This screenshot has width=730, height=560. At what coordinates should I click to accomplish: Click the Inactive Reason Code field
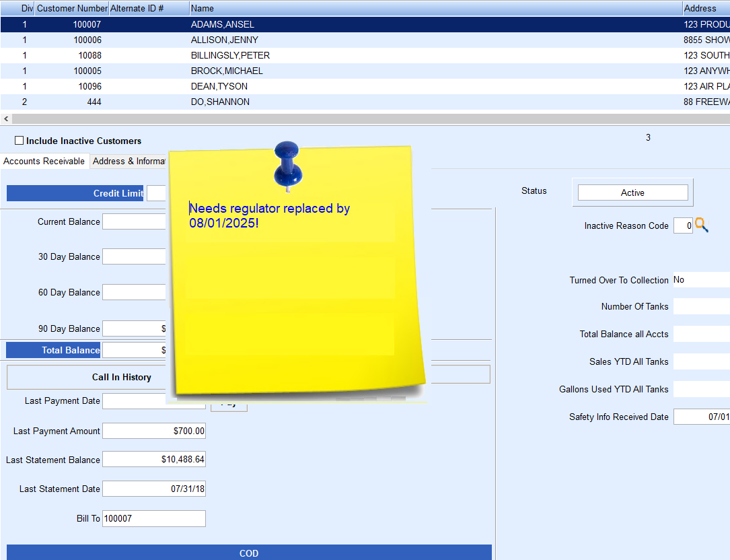[x=683, y=225]
